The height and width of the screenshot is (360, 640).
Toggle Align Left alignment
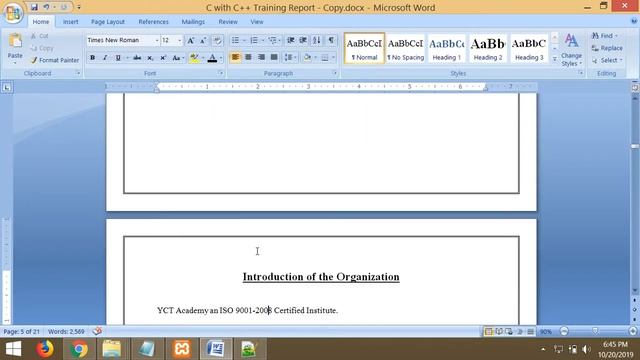(x=236, y=58)
